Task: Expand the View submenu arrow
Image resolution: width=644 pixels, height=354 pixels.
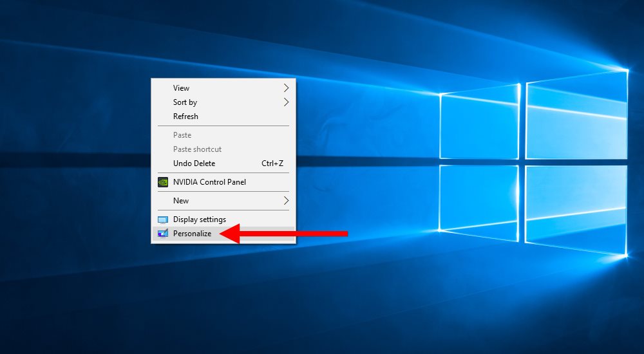Action: click(x=287, y=88)
